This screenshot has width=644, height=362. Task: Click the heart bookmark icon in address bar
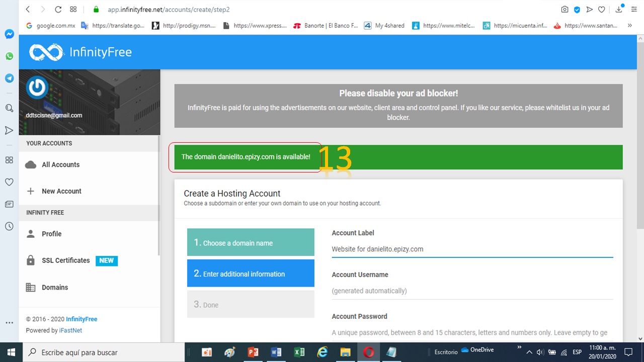pos(601,10)
